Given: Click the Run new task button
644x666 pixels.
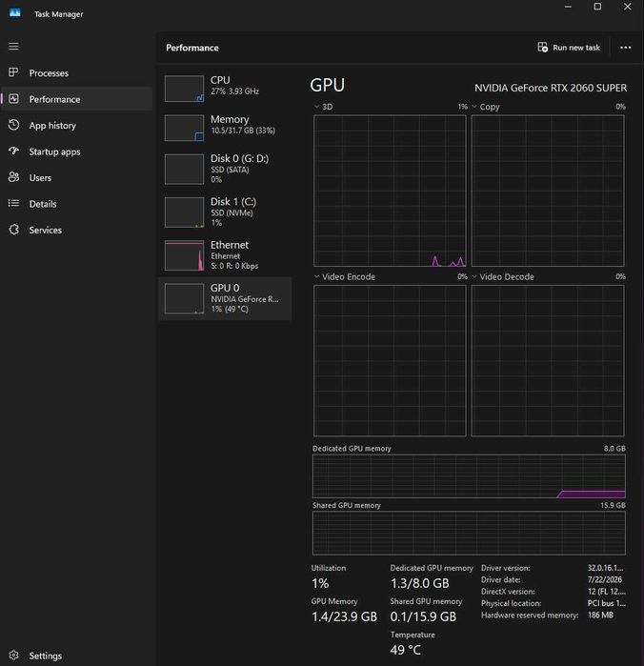Looking at the screenshot, I should pos(569,47).
